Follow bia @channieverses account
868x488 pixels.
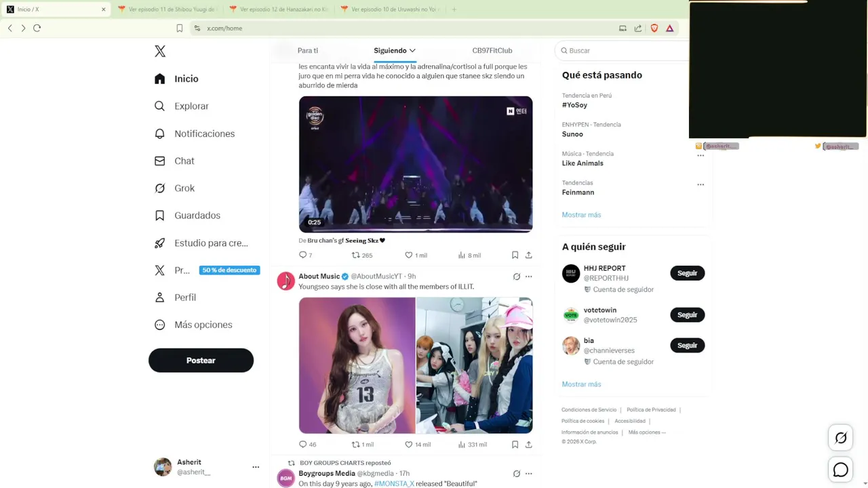(687, 346)
